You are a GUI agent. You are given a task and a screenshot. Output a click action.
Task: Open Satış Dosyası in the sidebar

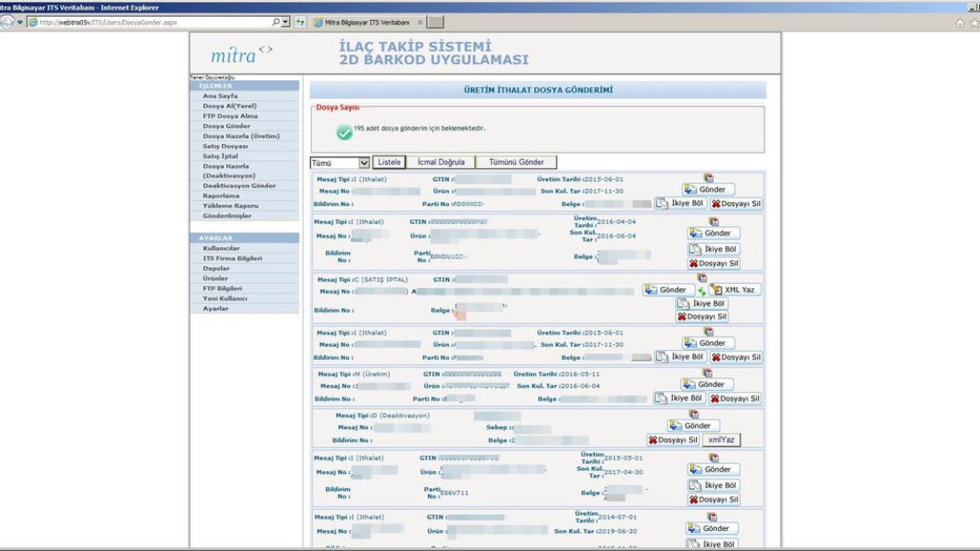(x=225, y=147)
